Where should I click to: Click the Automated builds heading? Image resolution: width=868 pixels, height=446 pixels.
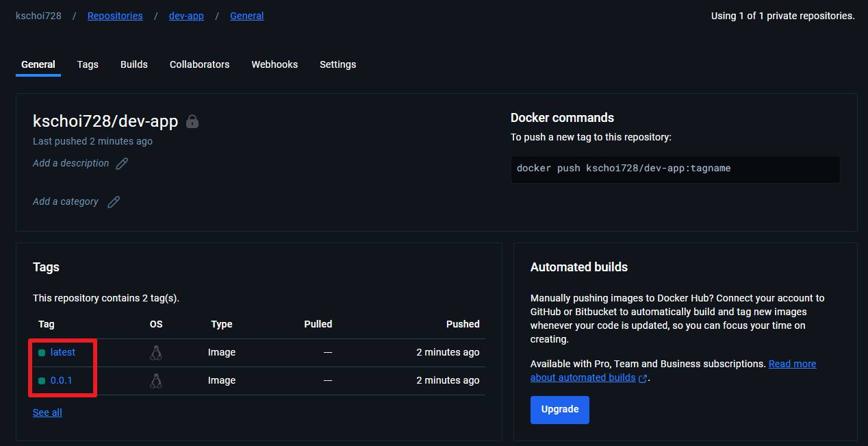coord(579,267)
